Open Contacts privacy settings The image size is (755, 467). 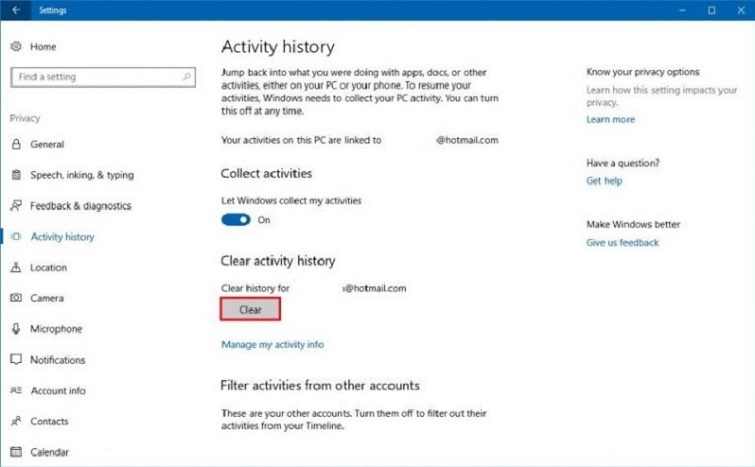(x=49, y=422)
